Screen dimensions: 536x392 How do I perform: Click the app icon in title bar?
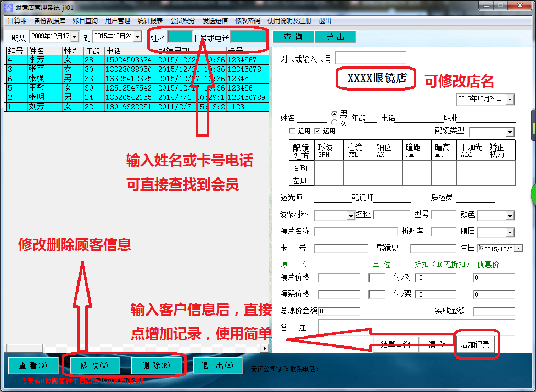click(8, 7)
